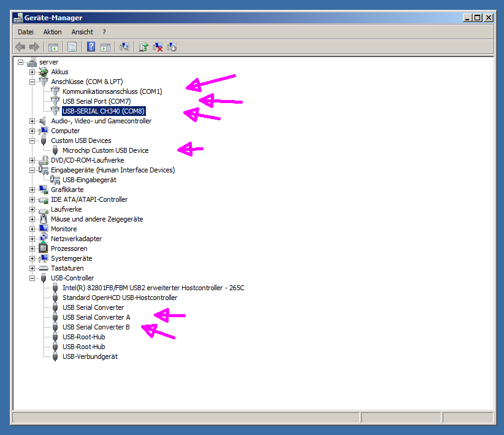Scan for hardware changes toolbar icon
This screenshot has height=435, width=504.
(x=124, y=47)
